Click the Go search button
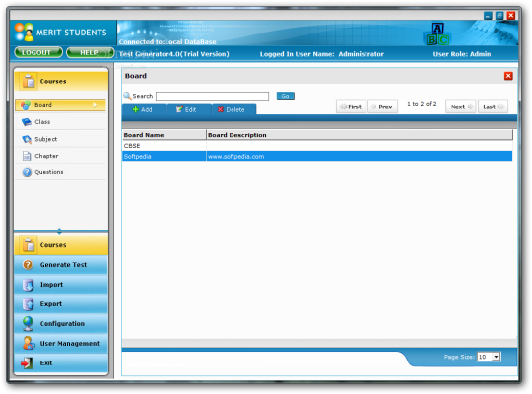 [x=286, y=97]
